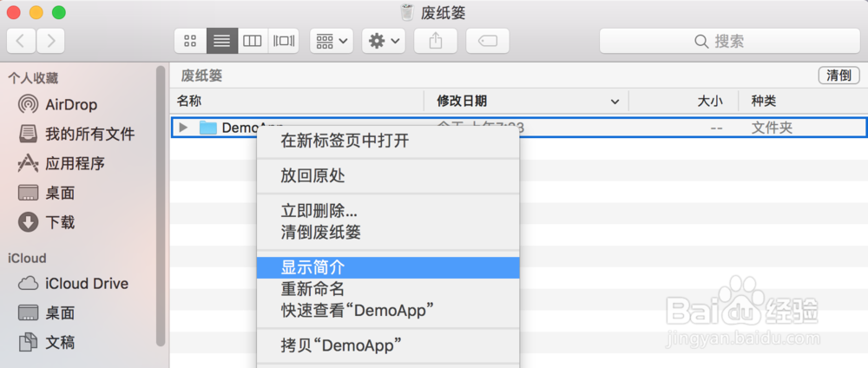Choose 立即删除... from context menu
Viewport: 868px width, 368px height.
(x=388, y=211)
